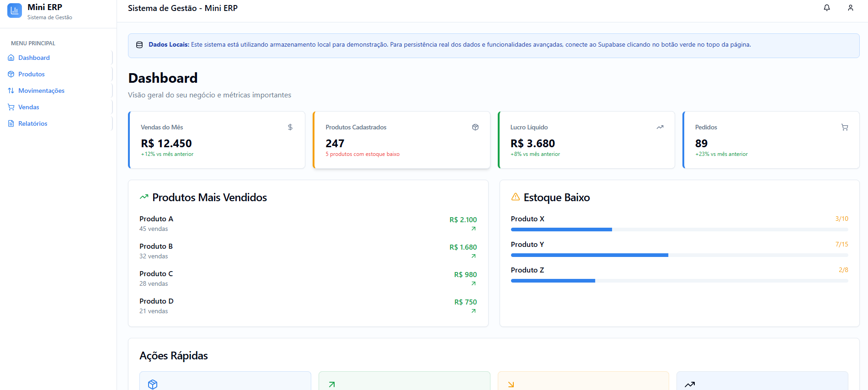The height and width of the screenshot is (390, 868).
Task: Click trend icon on Lucro Líquido card
Action: pyautogui.click(x=660, y=127)
